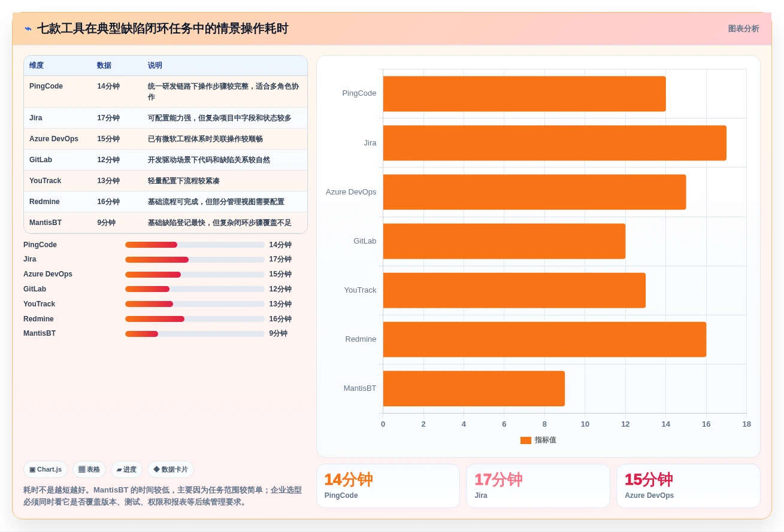Toggle the 指标值 legend item

click(x=538, y=440)
